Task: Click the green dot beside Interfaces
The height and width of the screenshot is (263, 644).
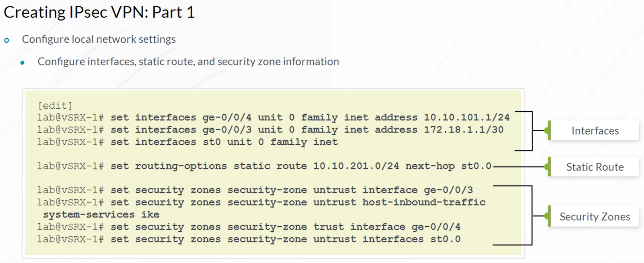Action: [547, 130]
